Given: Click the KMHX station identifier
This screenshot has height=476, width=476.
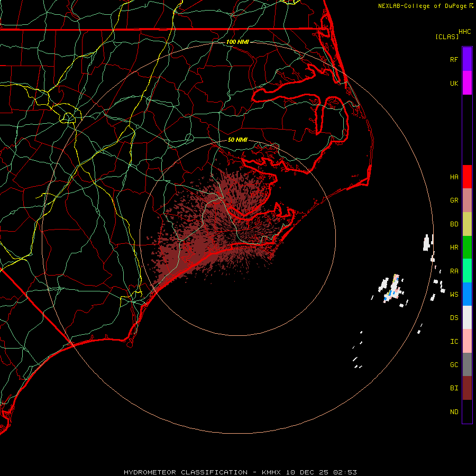Looking at the screenshot, I should 271,472.
